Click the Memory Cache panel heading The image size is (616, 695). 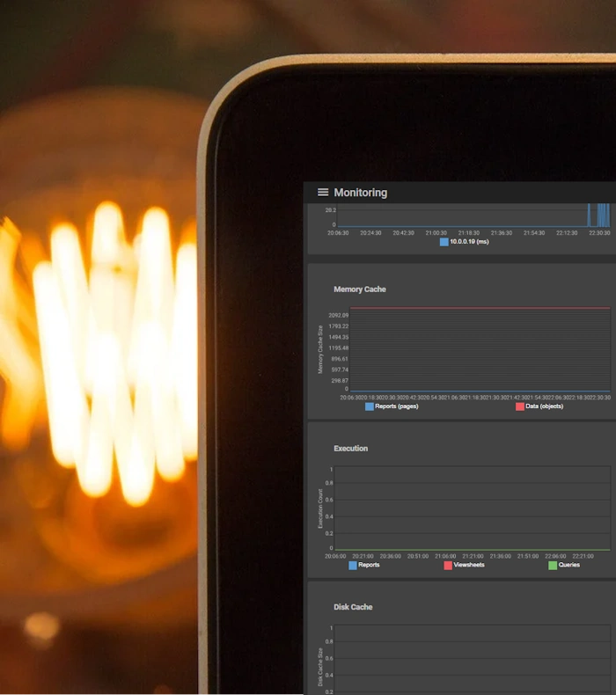pyautogui.click(x=359, y=289)
